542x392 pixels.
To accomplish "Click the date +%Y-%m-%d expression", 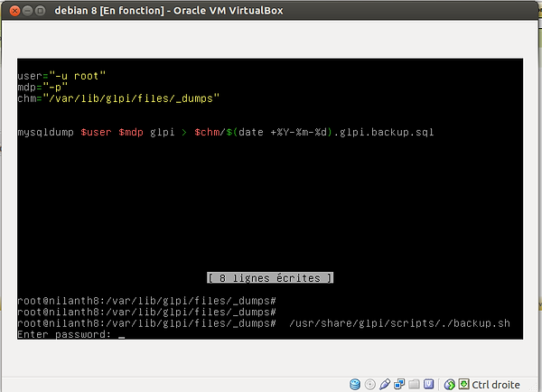I will 283,133.
